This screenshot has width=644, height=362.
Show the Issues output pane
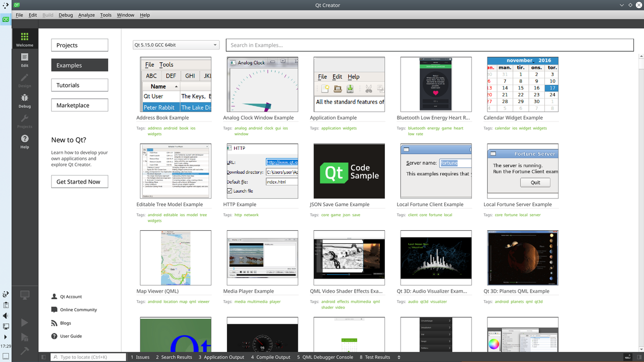140,357
